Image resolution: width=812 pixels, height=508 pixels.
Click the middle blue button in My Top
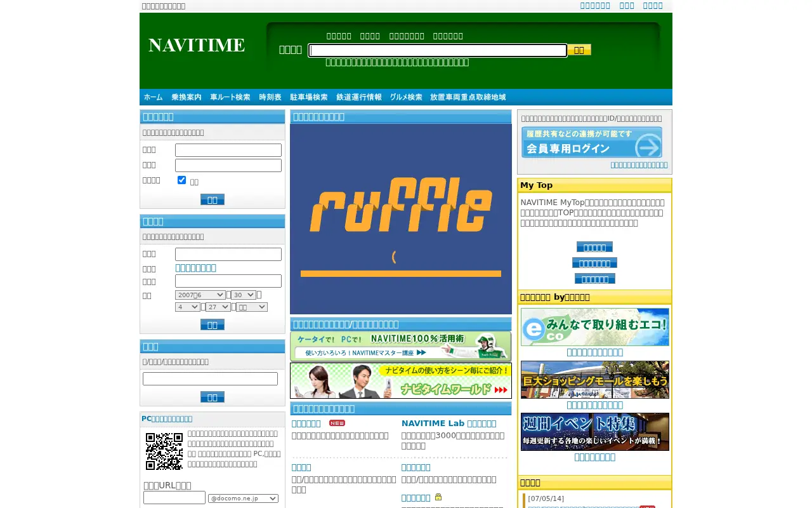[594, 263]
